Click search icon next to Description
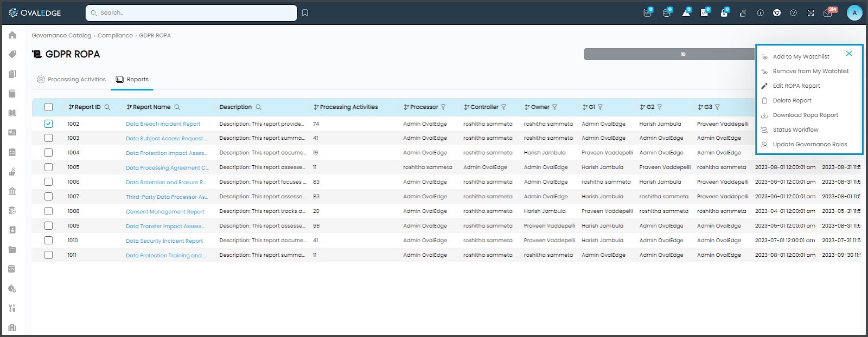This screenshot has width=868, height=337. pyautogui.click(x=259, y=107)
